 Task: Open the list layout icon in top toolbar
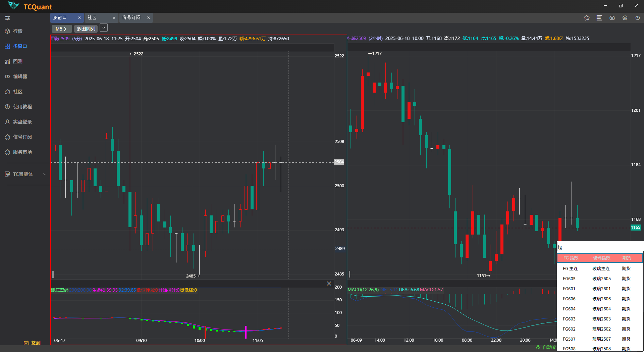[x=599, y=18]
